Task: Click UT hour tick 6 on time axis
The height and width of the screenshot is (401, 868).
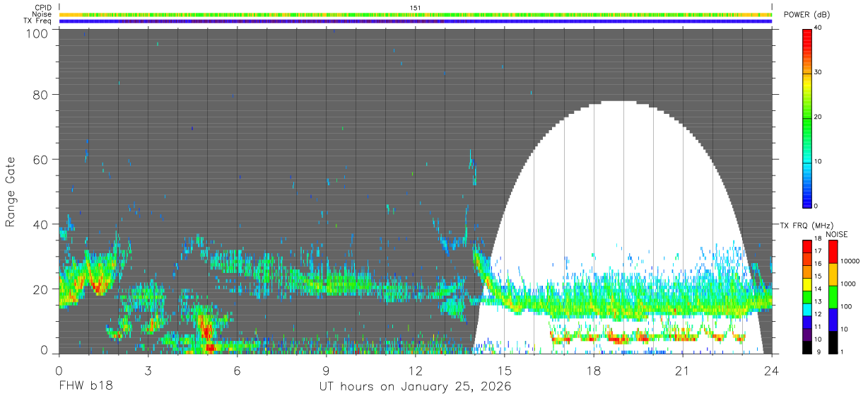Action: click(x=237, y=369)
